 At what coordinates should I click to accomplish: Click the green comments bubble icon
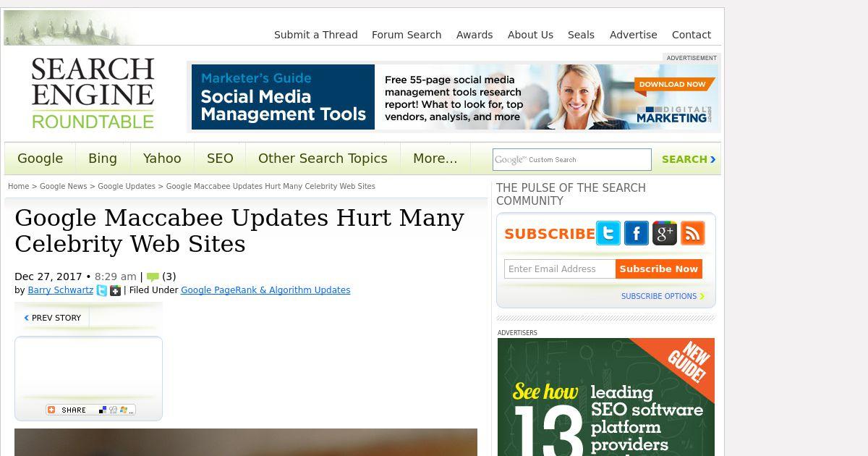click(153, 276)
